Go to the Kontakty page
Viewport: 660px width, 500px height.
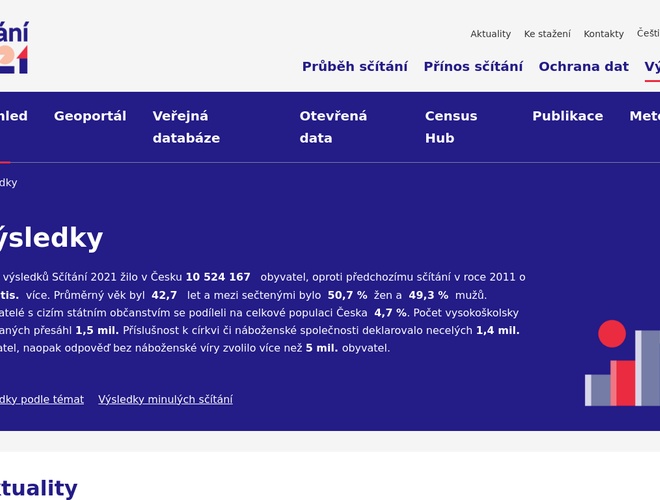point(603,34)
